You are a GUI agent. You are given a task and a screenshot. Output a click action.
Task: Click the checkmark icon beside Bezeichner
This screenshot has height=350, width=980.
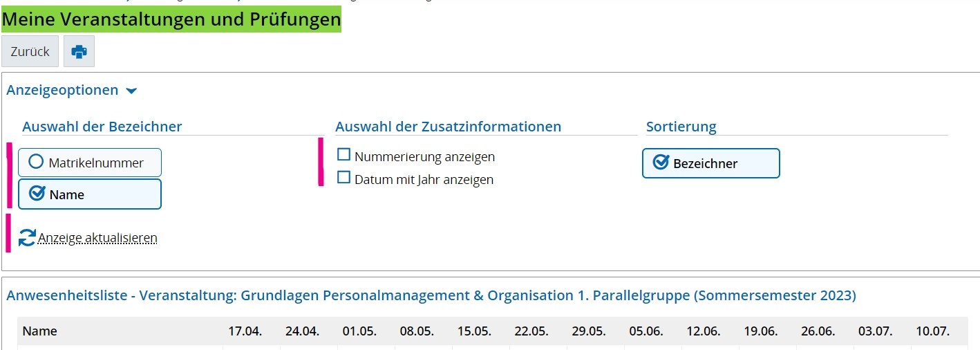pos(661,163)
